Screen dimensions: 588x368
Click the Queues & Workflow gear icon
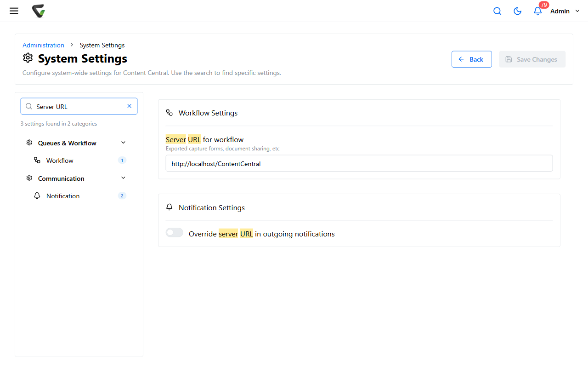(29, 143)
